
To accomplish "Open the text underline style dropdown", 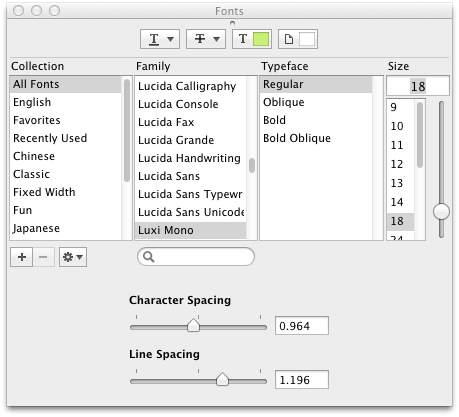I will tap(160, 39).
